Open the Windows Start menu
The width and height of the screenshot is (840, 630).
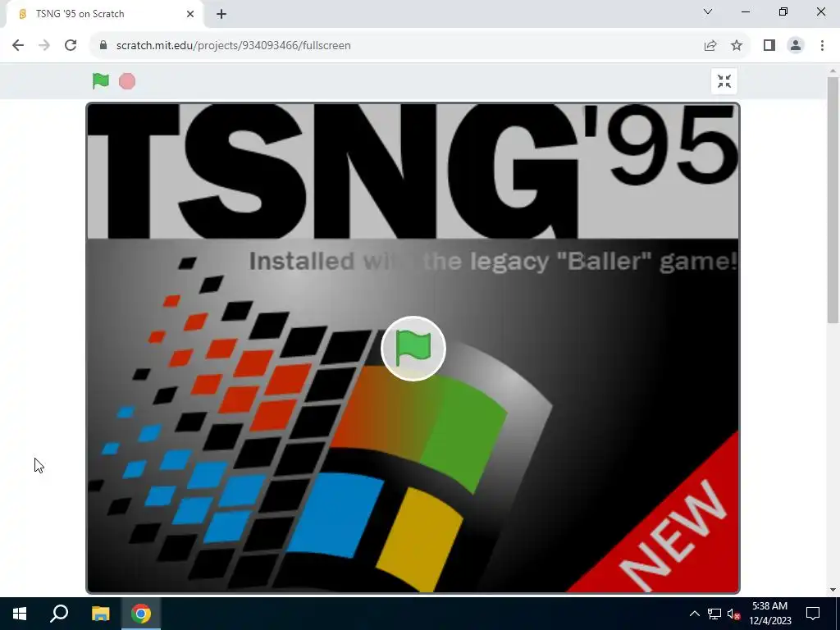pos(20,614)
